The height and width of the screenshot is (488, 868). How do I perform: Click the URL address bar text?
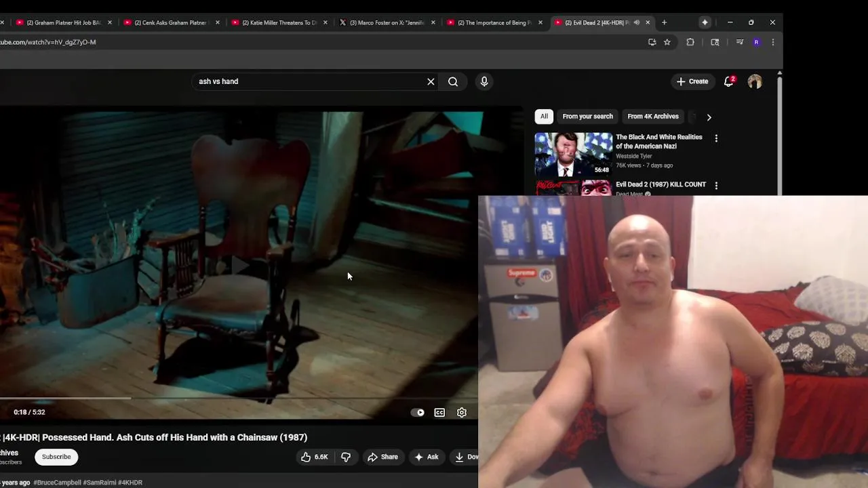[48, 42]
